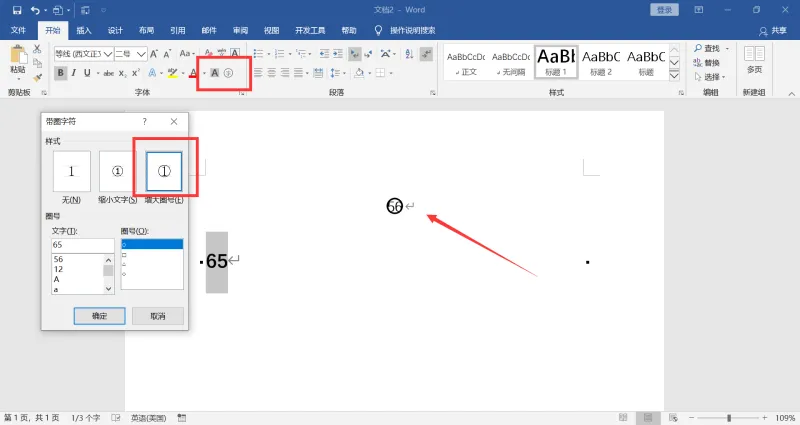Toggle Underline formatting
Viewport: 800px width, 425px height.
pyautogui.click(x=87, y=73)
